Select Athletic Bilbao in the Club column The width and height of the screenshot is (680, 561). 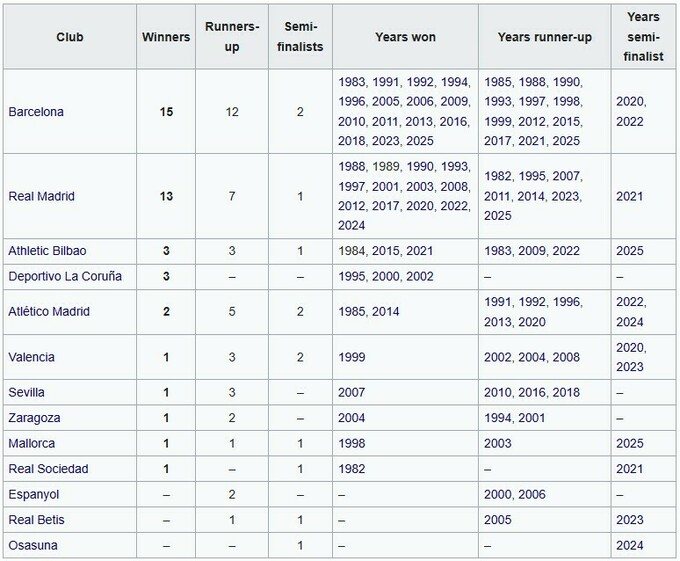46,251
